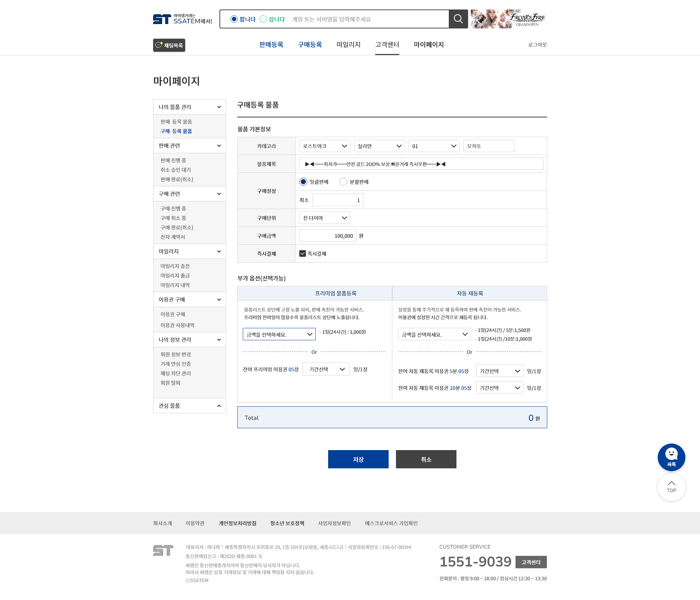Open the 싸톡 chat bubble icon
This screenshot has height=600, width=700.
[x=671, y=457]
